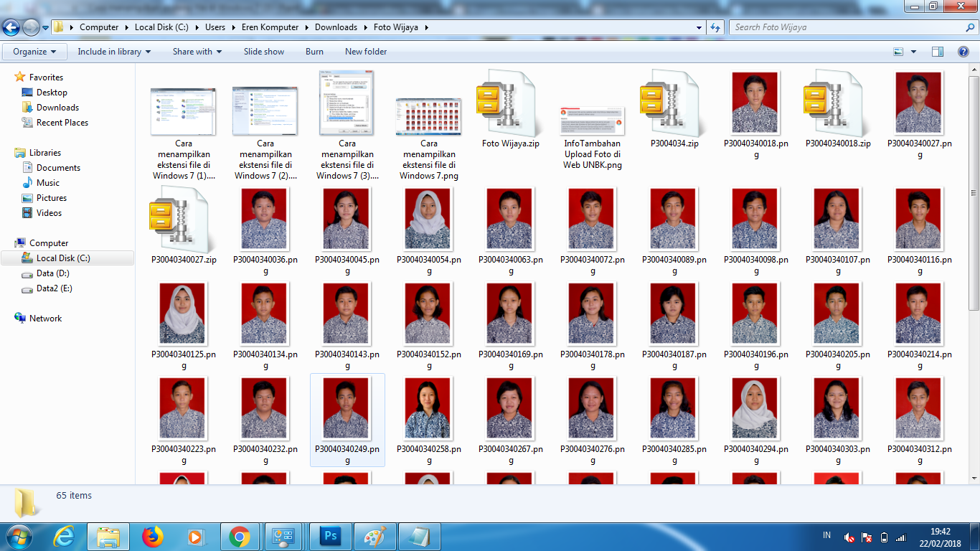Open Firefox from the taskbar
This screenshot has height=551, width=980.
click(151, 536)
